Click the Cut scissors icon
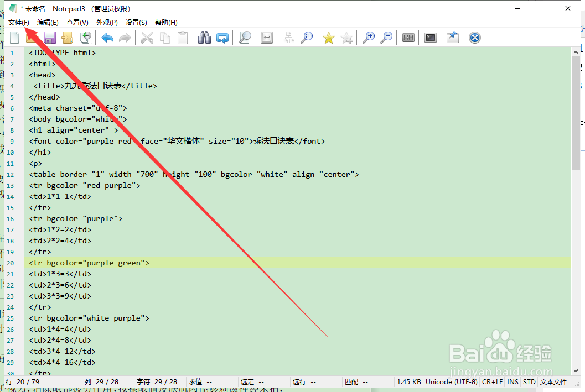The width and height of the screenshot is (585, 392). point(147,38)
